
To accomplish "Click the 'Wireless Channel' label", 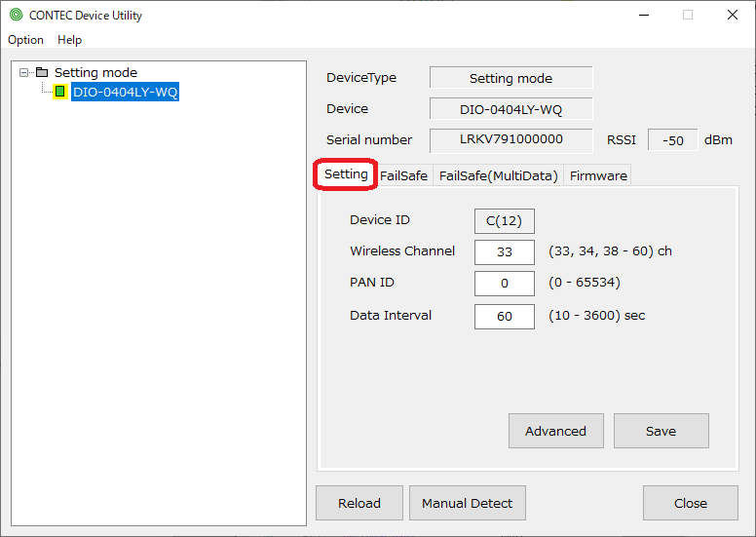I will [402, 250].
